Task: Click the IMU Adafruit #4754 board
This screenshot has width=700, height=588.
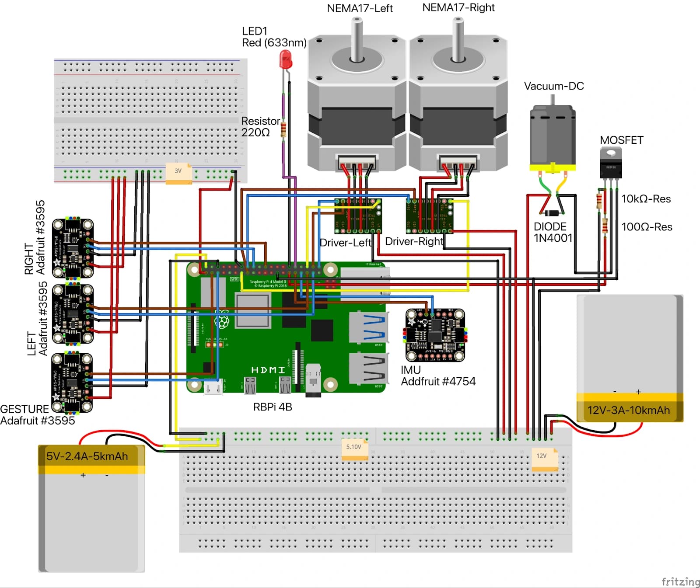Action: click(435, 335)
